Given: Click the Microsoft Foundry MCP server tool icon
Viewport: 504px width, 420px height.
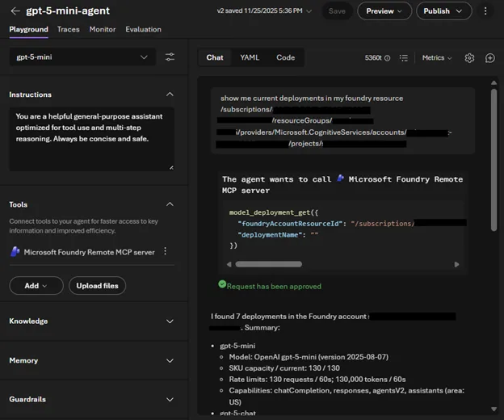Looking at the screenshot, I should [15, 252].
